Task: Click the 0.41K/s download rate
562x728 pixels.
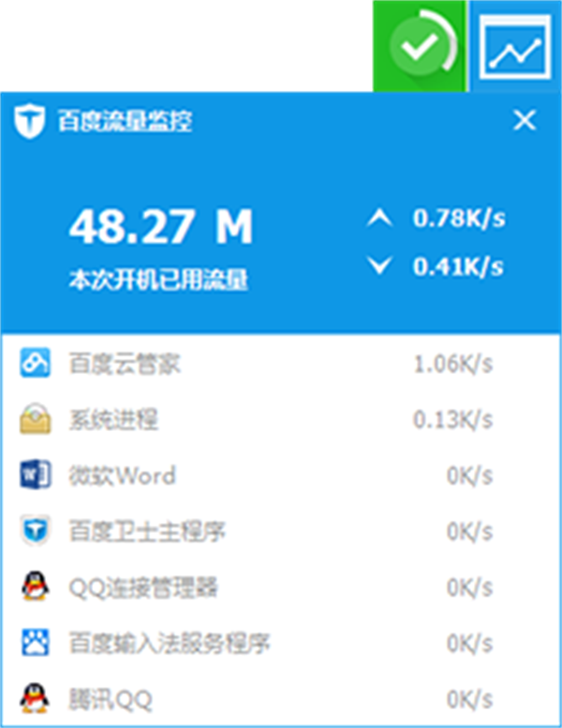Action: click(459, 266)
